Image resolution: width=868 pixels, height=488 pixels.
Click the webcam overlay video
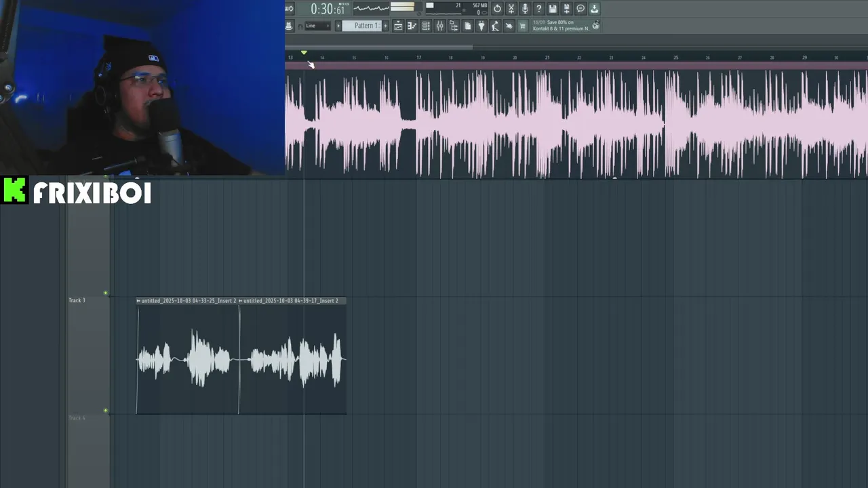coord(142,88)
